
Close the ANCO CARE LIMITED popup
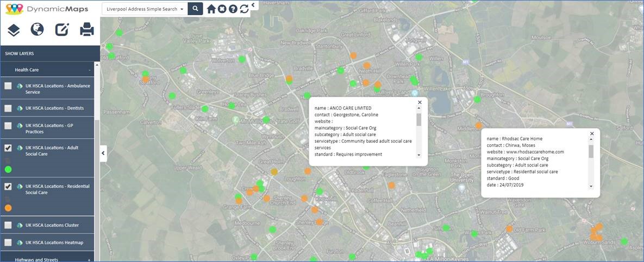pyautogui.click(x=420, y=102)
